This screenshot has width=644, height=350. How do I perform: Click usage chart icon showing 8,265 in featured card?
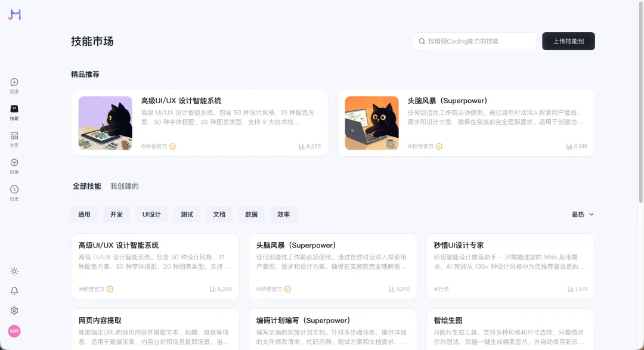pos(302,146)
